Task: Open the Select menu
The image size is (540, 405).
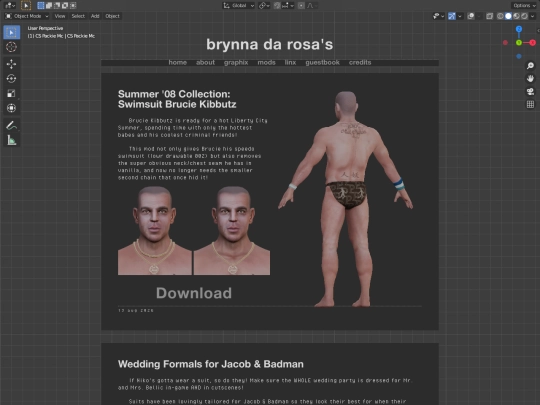Action: [78, 16]
